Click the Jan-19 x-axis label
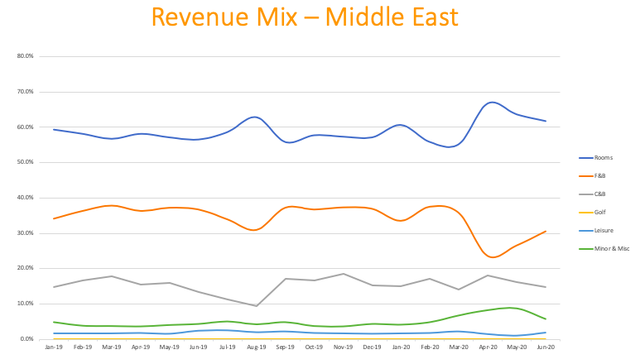 pyautogui.click(x=54, y=347)
